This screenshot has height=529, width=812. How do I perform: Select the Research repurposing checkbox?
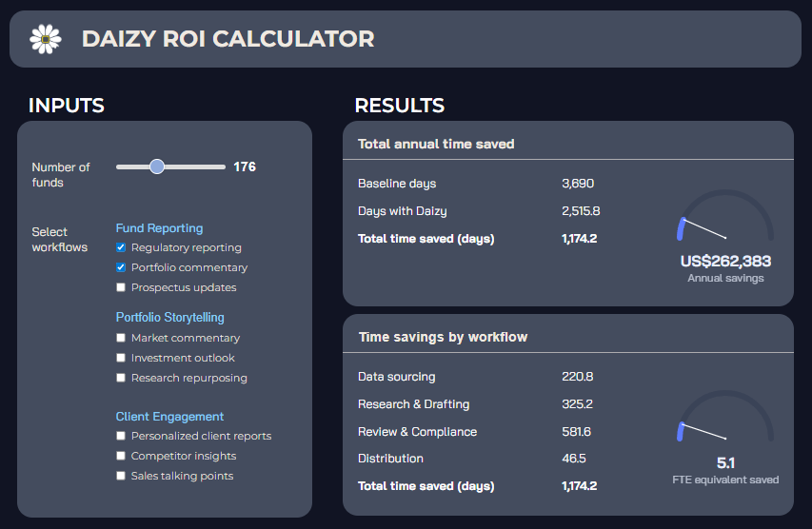click(x=121, y=378)
